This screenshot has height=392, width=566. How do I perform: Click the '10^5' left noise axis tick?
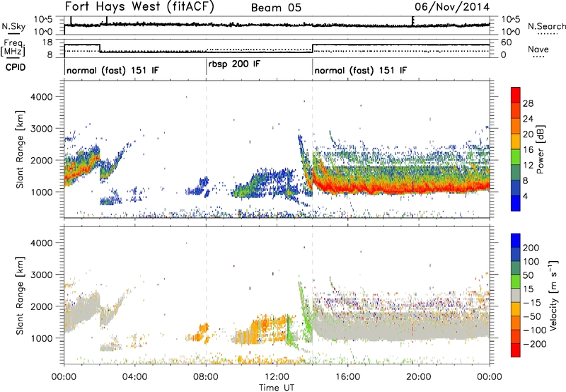[43, 20]
